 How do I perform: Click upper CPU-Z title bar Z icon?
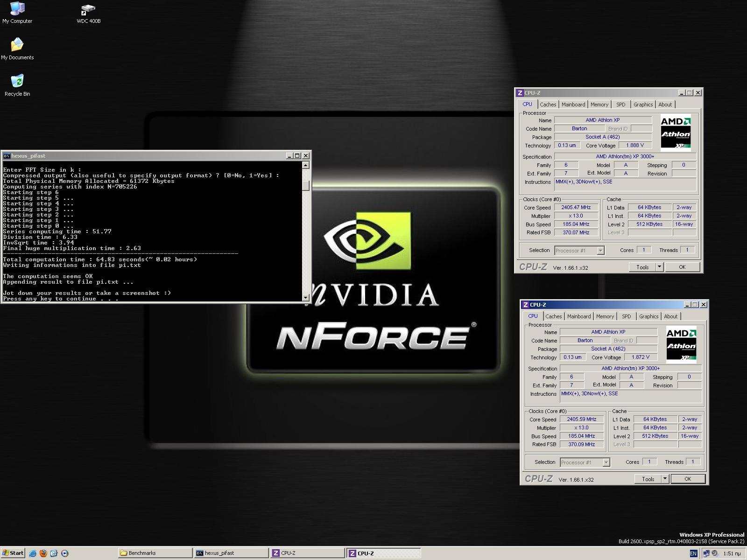click(520, 93)
